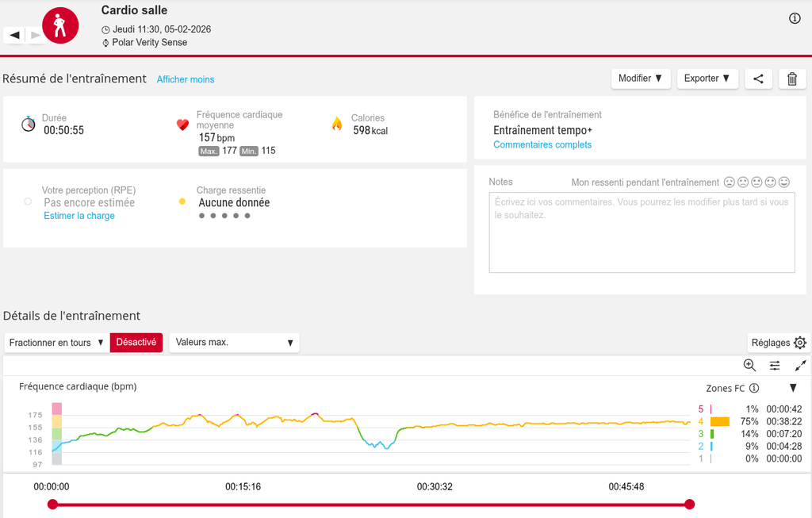Image resolution: width=812 pixels, height=518 pixels.
Task: Open Fractionner en tours dropdown
Action: pos(56,343)
